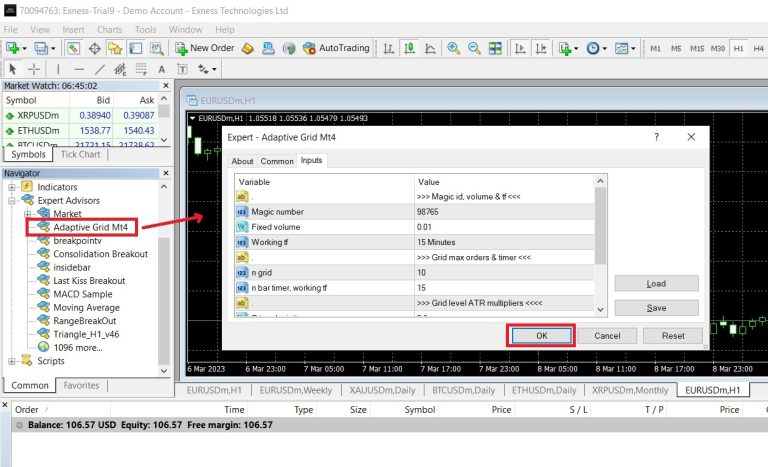Select the cursor arrow tool
The width and height of the screenshot is (768, 467).
point(13,69)
